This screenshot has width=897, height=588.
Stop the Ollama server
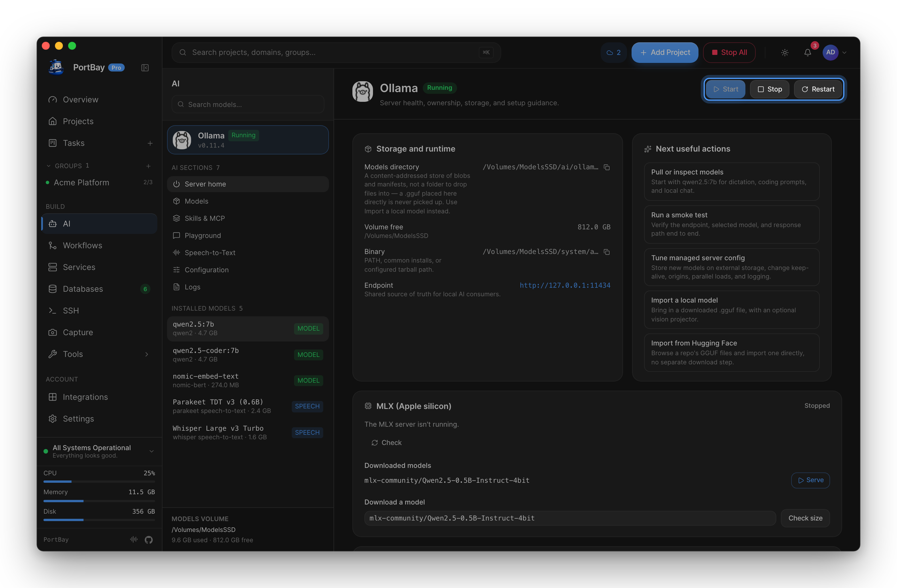pos(769,89)
